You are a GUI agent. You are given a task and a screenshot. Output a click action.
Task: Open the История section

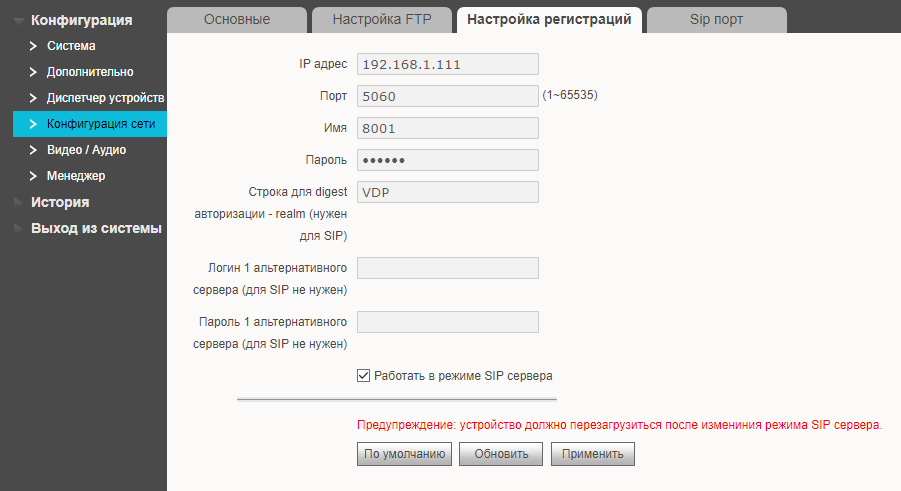coord(60,202)
